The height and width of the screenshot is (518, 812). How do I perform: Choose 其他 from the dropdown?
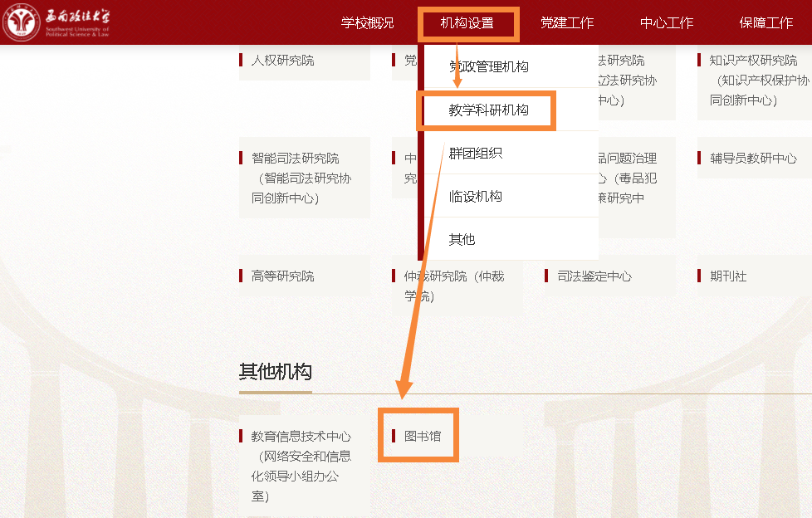[x=462, y=239]
